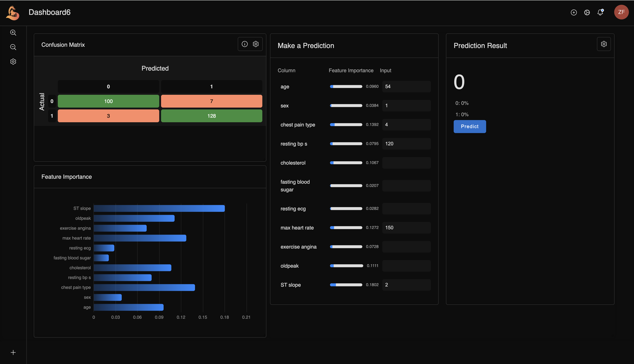The height and width of the screenshot is (364, 634).
Task: Click the fasting blood sugar input field
Action: (406, 185)
